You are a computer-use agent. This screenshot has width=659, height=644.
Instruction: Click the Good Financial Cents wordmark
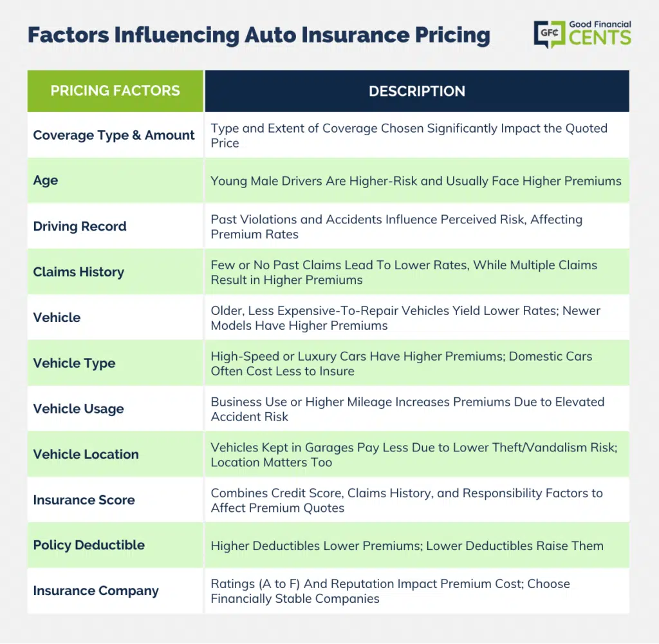click(600, 33)
